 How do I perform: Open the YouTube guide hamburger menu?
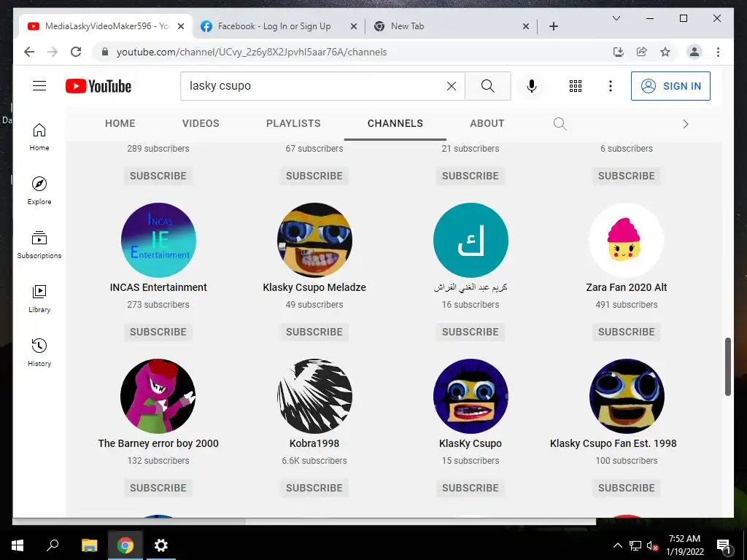pyautogui.click(x=39, y=86)
